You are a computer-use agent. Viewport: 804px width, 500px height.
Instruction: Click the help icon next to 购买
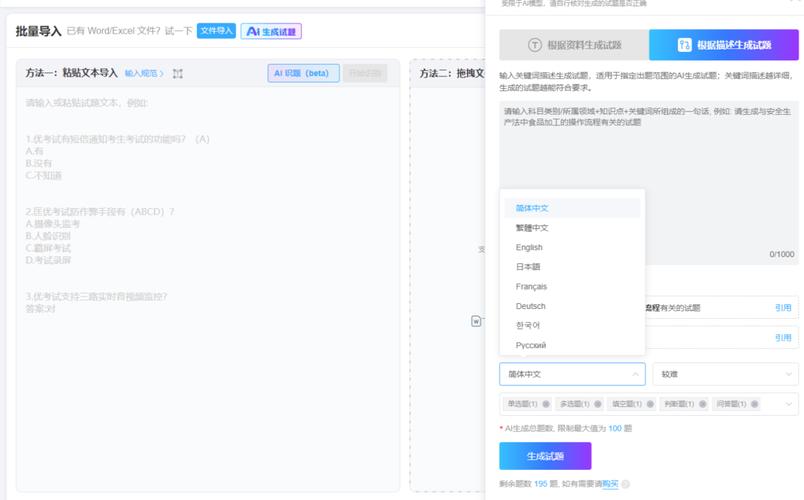click(626, 484)
